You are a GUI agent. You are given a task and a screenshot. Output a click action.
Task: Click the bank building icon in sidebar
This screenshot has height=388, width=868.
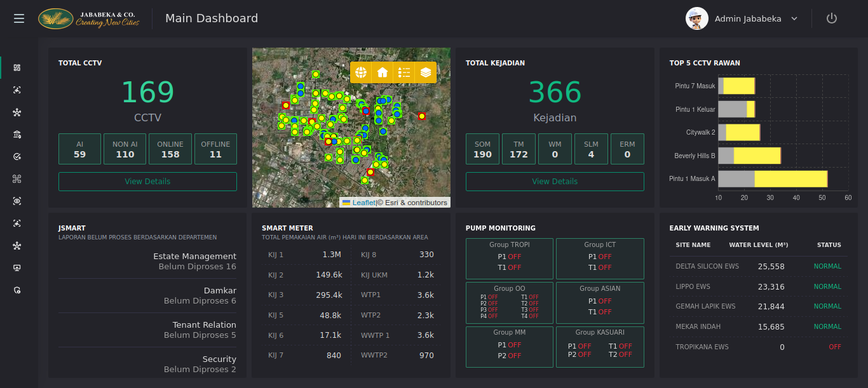[x=17, y=134]
